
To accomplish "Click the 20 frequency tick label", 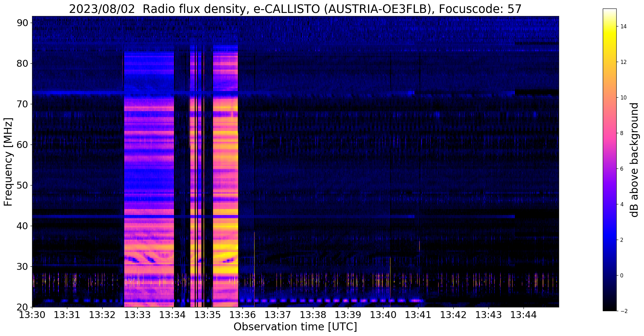I will 23,307.
